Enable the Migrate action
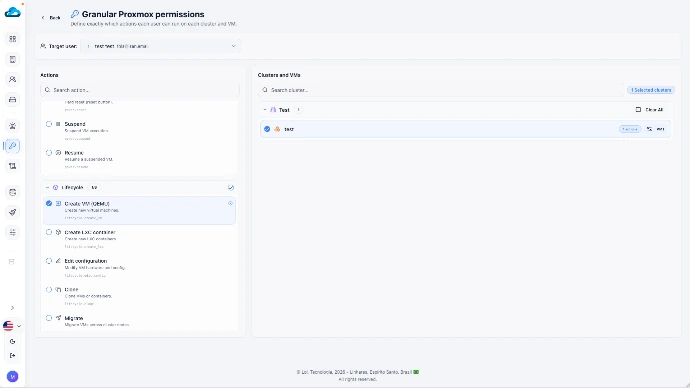This screenshot has width=690, height=388. (x=49, y=318)
